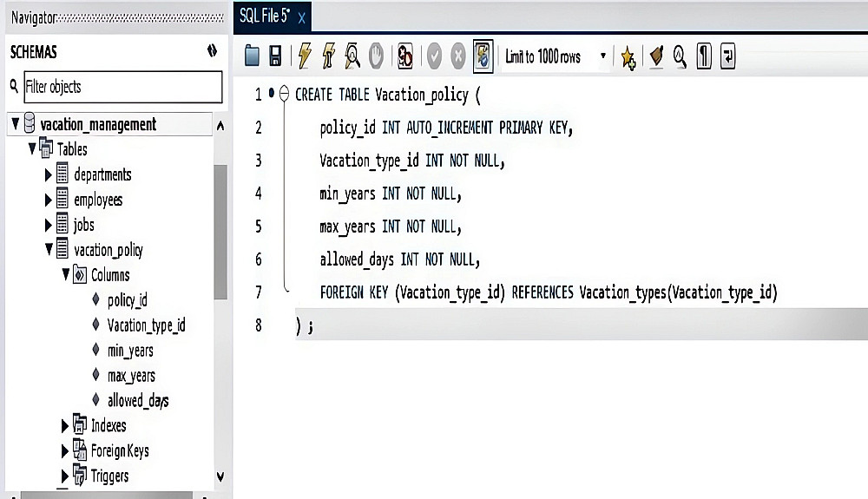
Task: Click the Foreign Keys folder label
Action: tap(120, 451)
